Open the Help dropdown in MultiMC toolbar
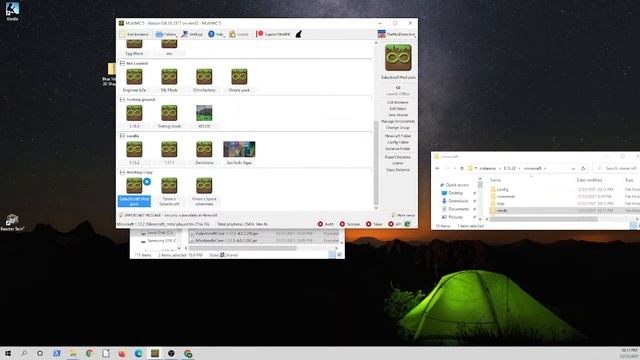Screen dimensions: 640x360 click(216, 34)
